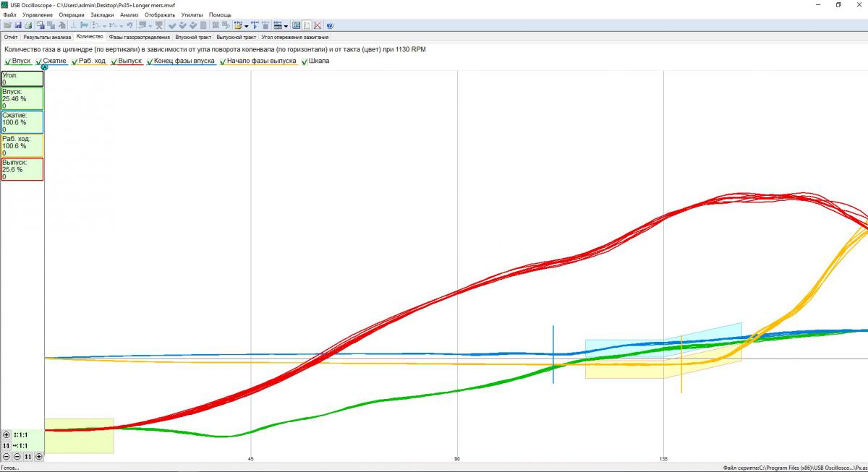Disable the Шкала checkbox
The height and width of the screenshot is (472, 868).
point(304,61)
